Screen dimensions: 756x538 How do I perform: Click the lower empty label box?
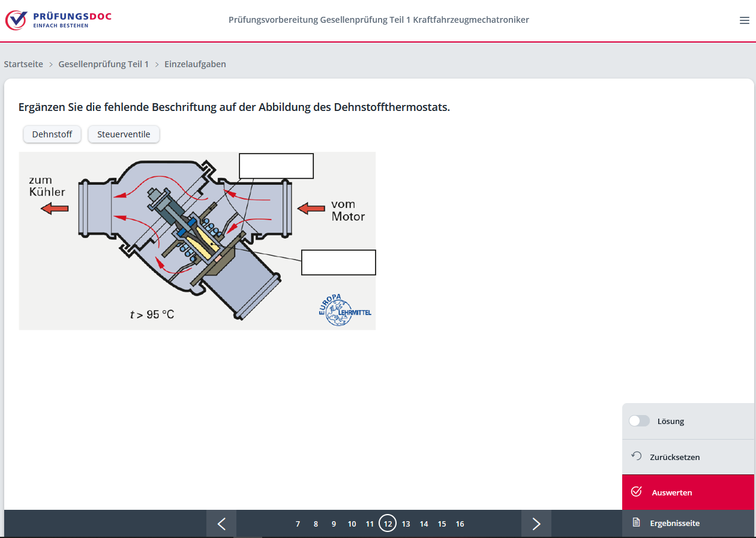[338, 263]
